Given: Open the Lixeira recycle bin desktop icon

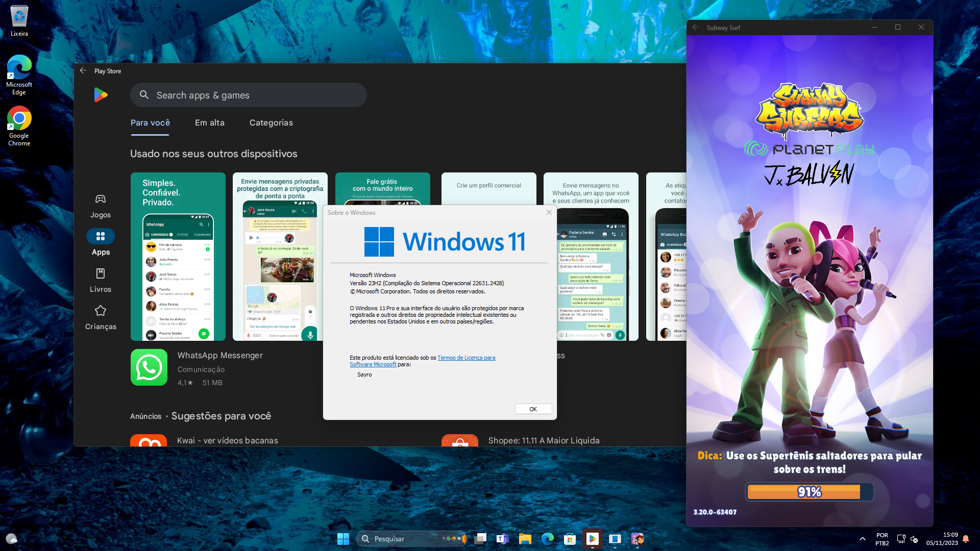Looking at the screenshot, I should click(x=19, y=21).
